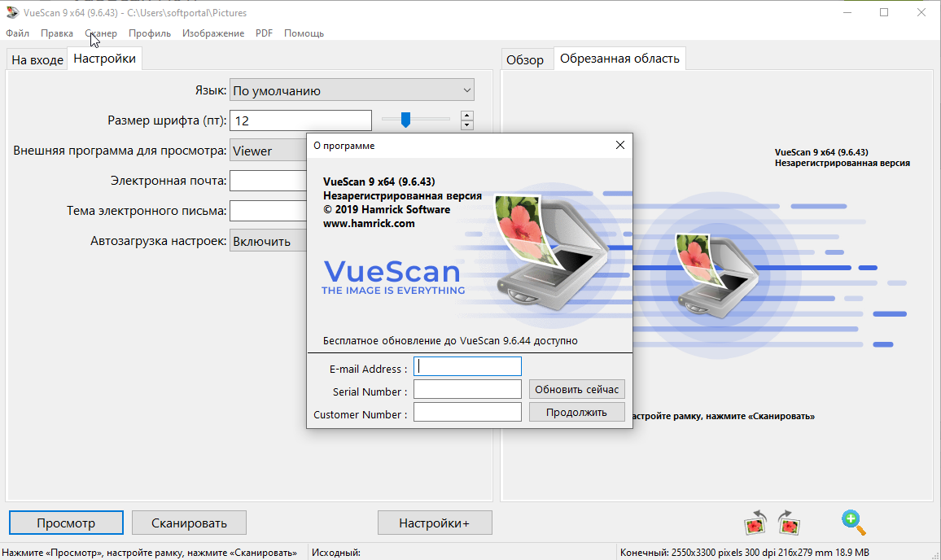Open the Помощь menu
Viewport: 941px width, 560px height.
304,33
